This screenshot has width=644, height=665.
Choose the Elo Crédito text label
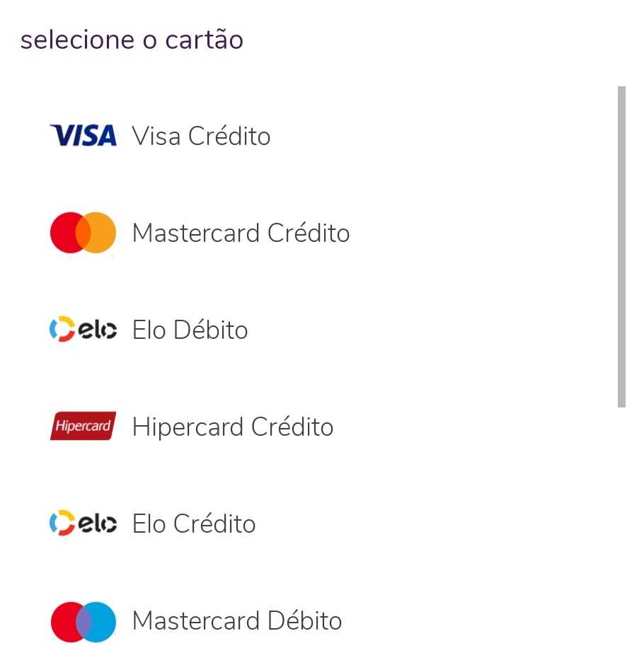[194, 524]
